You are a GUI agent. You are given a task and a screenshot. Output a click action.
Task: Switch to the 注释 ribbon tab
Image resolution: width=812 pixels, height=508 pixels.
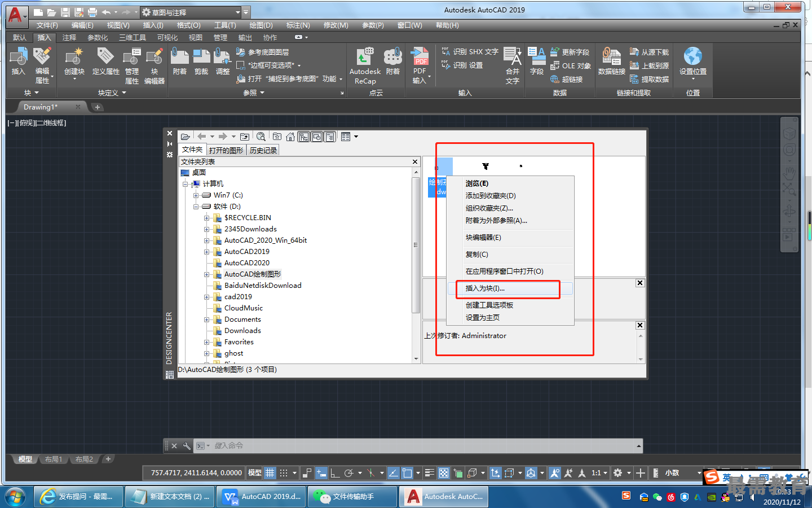[69, 38]
